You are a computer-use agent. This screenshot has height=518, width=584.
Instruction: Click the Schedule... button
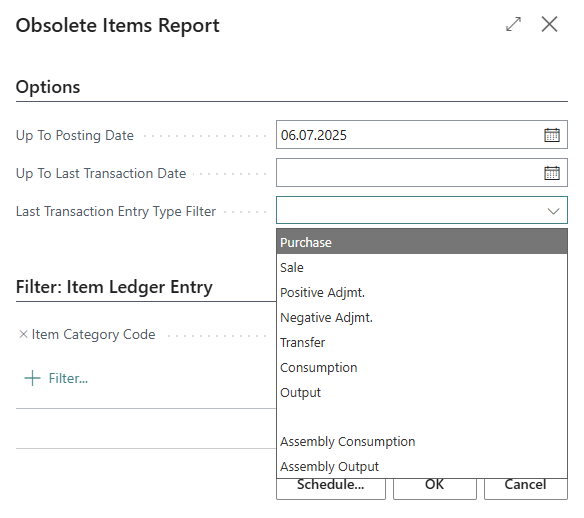(x=331, y=488)
